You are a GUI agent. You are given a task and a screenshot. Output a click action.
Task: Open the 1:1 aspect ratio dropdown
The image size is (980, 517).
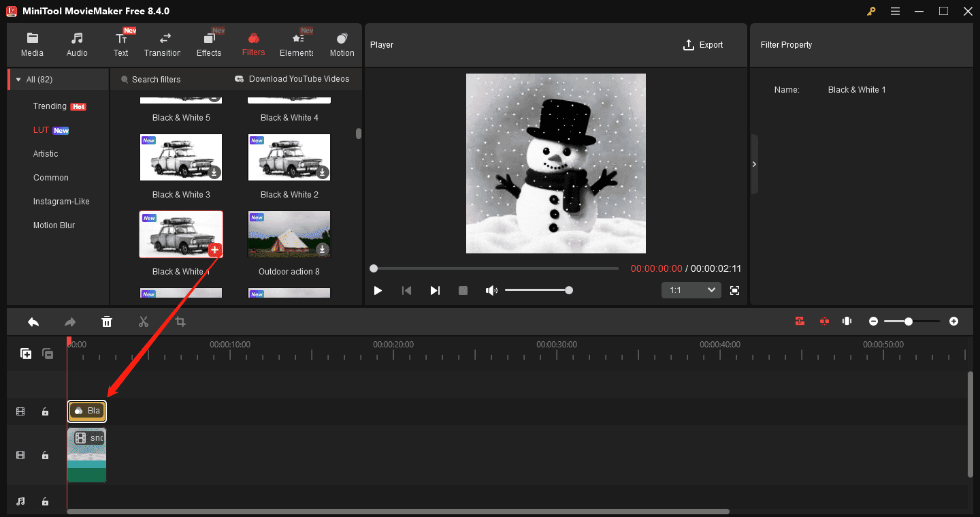coord(691,289)
